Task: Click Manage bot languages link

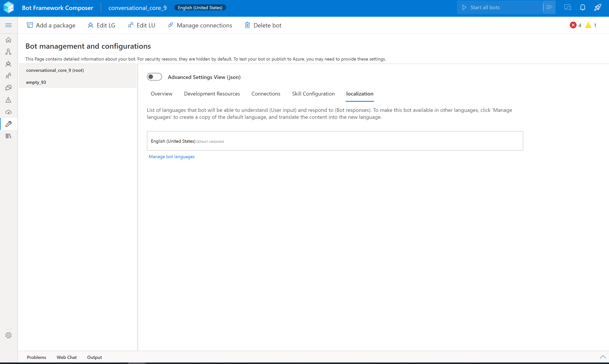Action: [172, 156]
